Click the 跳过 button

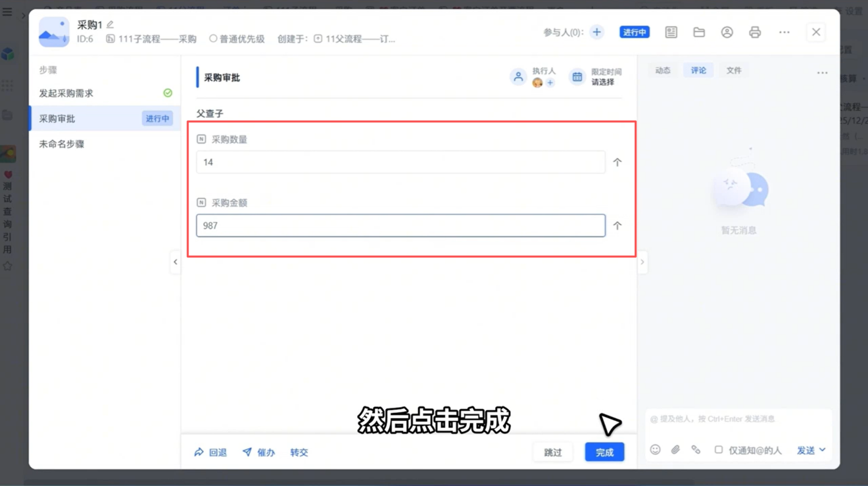tap(553, 452)
